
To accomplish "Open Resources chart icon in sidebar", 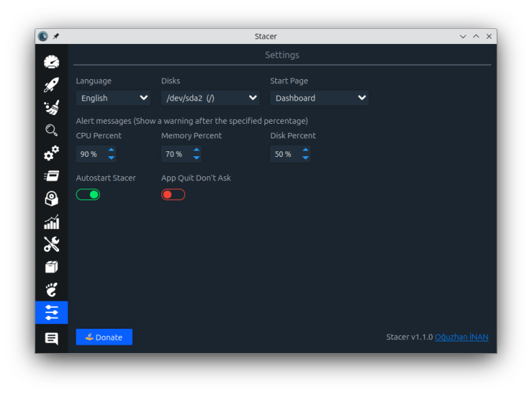I will 52,222.
